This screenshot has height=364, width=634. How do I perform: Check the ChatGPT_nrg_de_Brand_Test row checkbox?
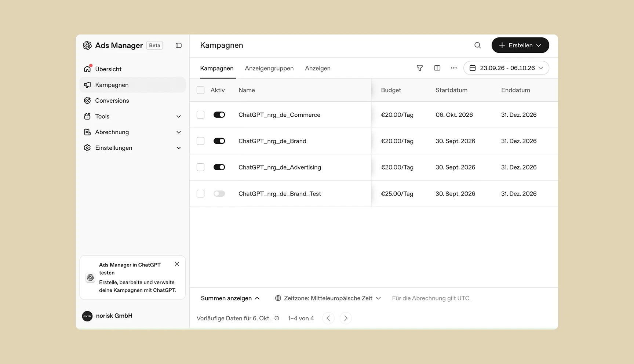click(200, 194)
